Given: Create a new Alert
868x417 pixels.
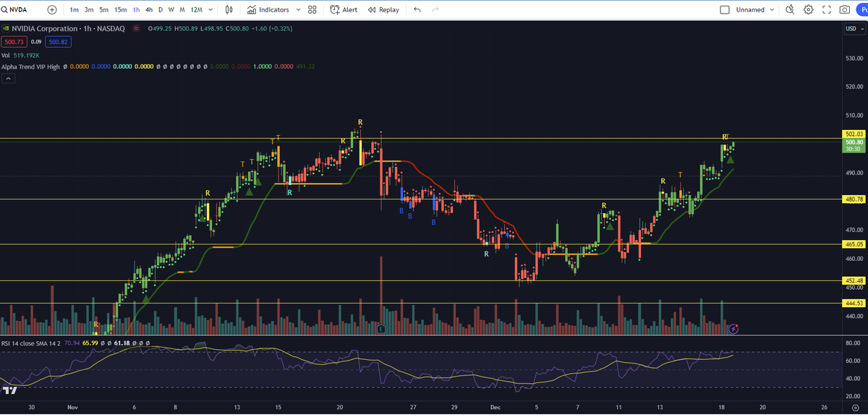Looking at the screenshot, I should click(x=344, y=9).
